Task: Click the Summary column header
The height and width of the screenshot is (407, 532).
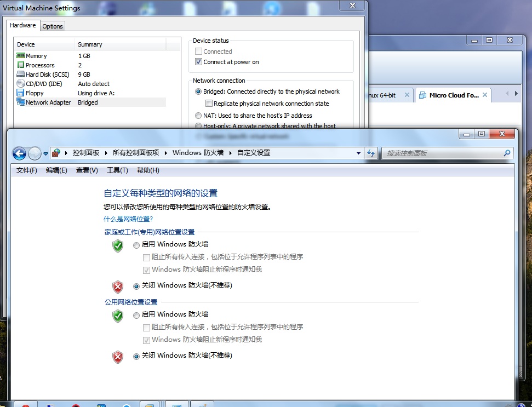Action: [121, 44]
